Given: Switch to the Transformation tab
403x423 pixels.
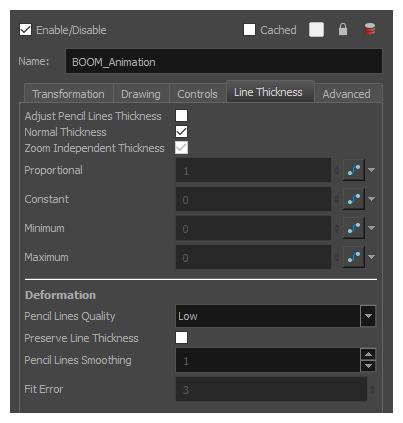Looking at the screenshot, I should (68, 94).
